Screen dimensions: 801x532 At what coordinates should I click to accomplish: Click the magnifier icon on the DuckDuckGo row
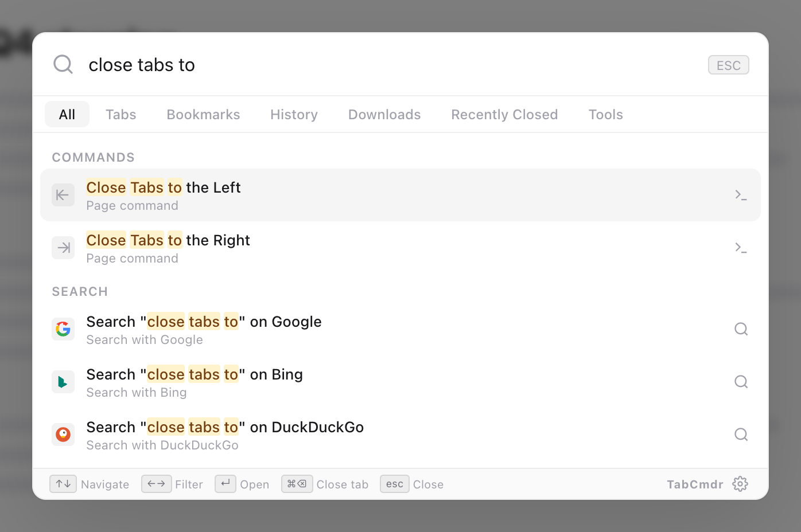coord(741,435)
